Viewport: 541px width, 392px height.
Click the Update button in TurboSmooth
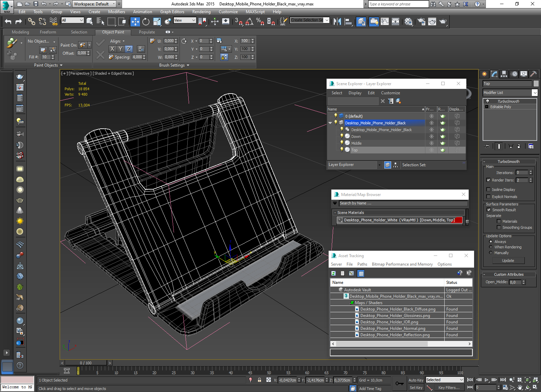(508, 261)
